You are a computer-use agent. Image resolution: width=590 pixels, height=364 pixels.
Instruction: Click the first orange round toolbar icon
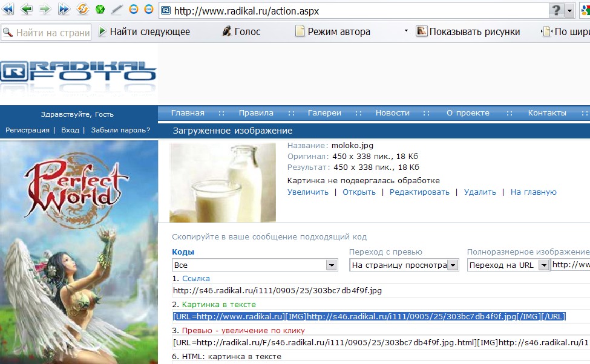[134, 9]
